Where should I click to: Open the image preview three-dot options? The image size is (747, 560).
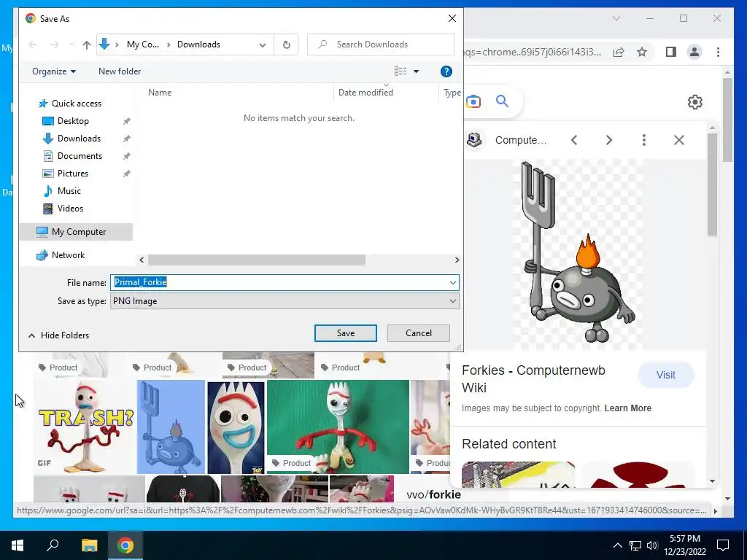pyautogui.click(x=643, y=140)
